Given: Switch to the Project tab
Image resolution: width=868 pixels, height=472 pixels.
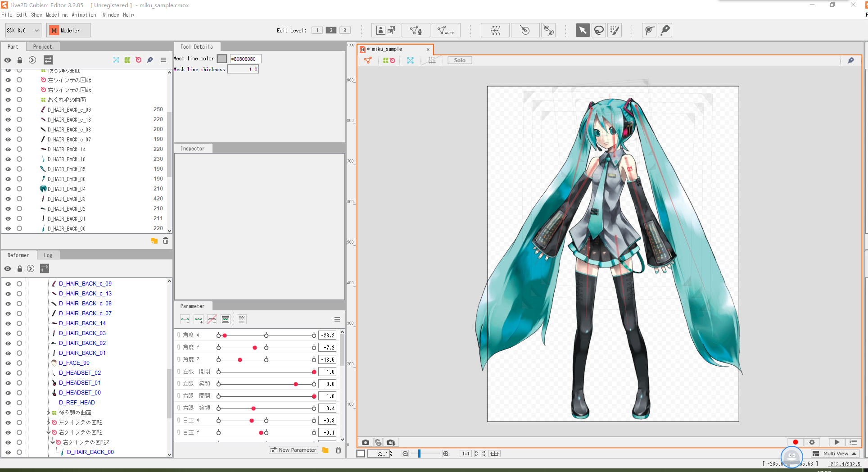Looking at the screenshot, I should tap(43, 46).
